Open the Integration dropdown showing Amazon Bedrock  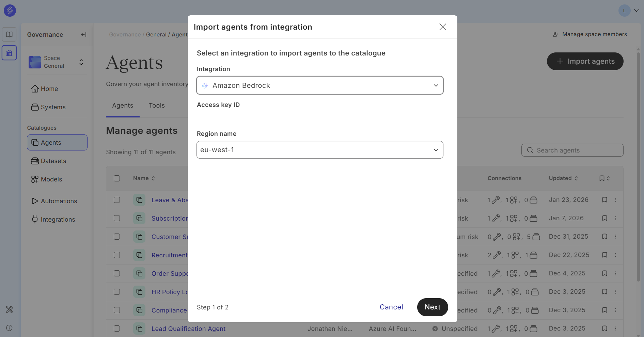[x=320, y=85]
